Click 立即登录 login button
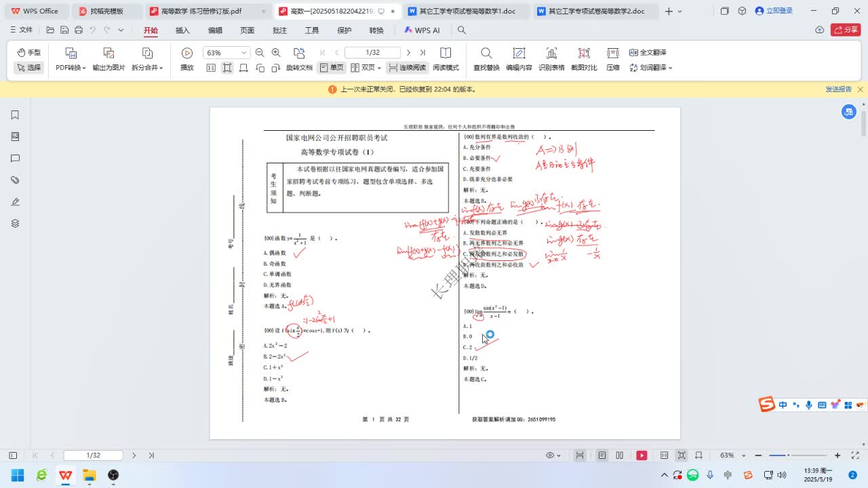This screenshot has width=868, height=488. [774, 11]
